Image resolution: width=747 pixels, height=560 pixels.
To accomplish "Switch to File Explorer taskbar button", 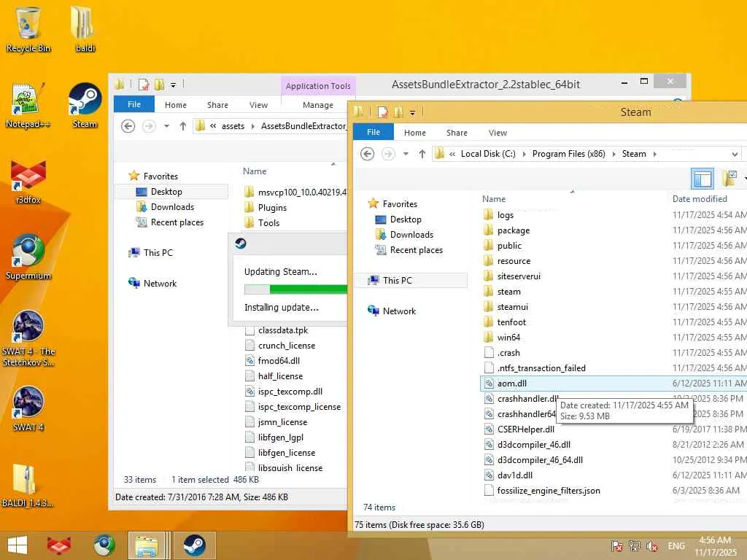I will pyautogui.click(x=147, y=545).
